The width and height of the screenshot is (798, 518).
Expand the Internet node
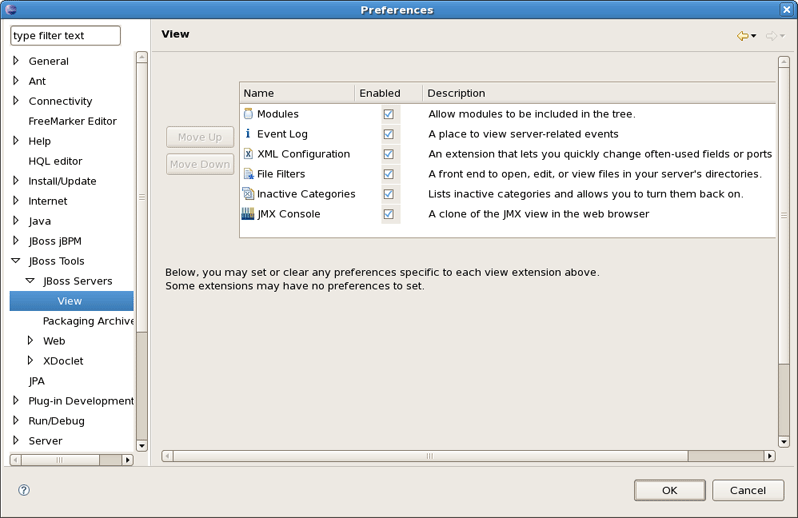[16, 200]
